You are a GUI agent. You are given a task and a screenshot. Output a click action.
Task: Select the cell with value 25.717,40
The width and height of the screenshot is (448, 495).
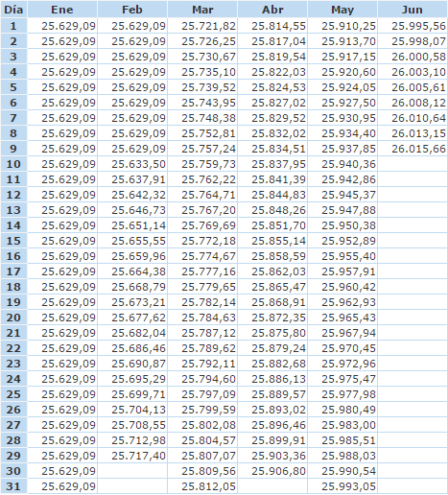(132, 456)
